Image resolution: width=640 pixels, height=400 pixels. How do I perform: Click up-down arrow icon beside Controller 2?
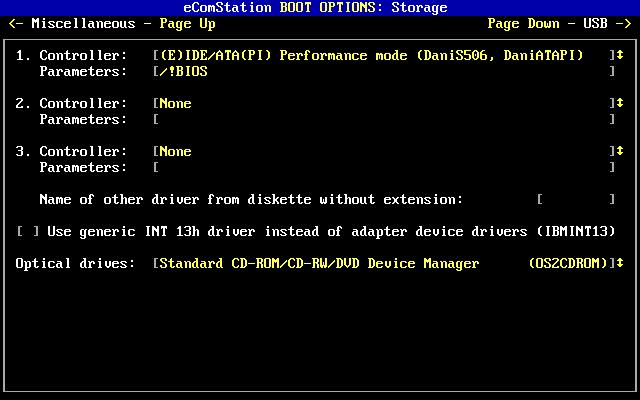pyautogui.click(x=620, y=103)
